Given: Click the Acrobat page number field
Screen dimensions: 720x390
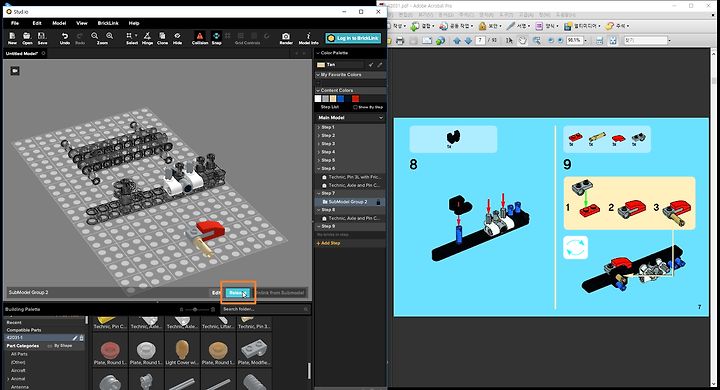Looking at the screenshot, I should click(x=480, y=40).
